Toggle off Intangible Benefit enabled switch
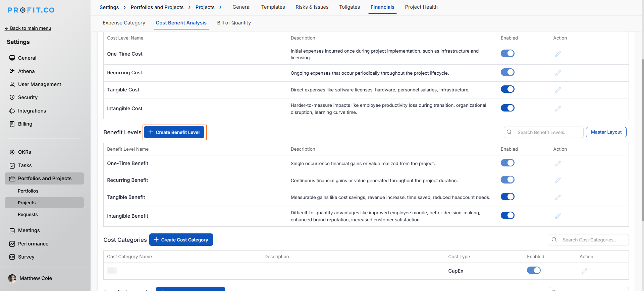Image resolution: width=644 pixels, height=291 pixels. point(507,215)
